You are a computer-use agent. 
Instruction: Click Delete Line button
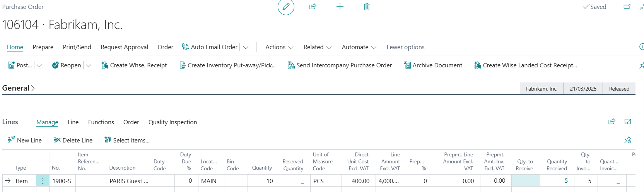tap(73, 140)
